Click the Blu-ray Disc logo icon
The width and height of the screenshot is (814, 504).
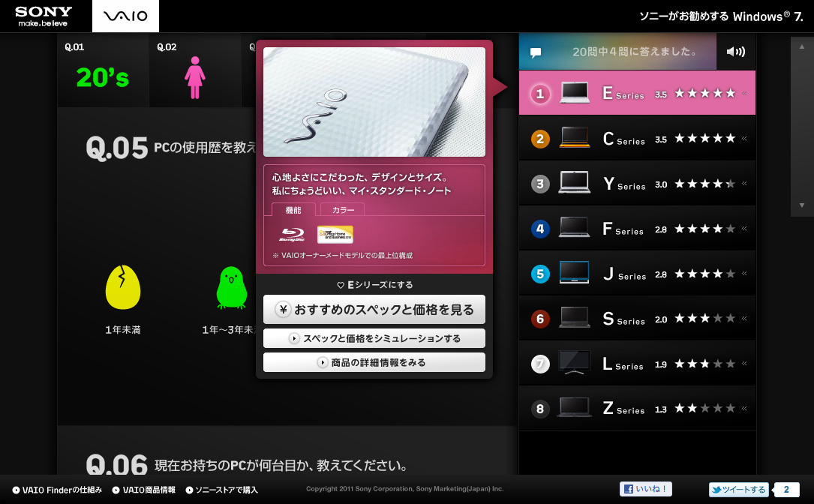coord(292,235)
